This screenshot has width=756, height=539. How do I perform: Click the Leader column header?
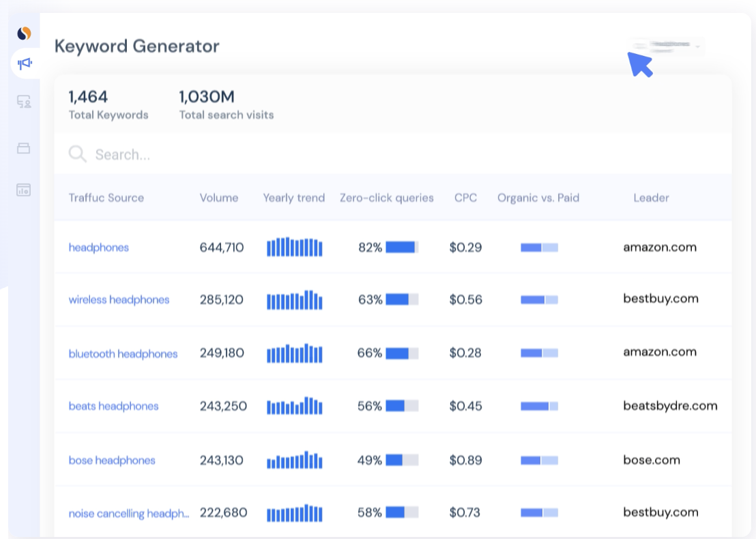click(x=651, y=198)
